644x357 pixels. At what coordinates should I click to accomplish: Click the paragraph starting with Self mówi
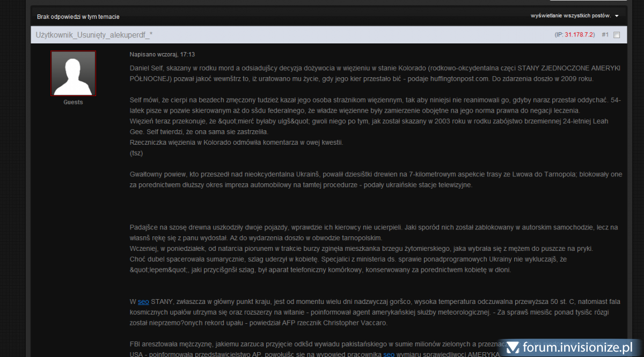(x=375, y=105)
